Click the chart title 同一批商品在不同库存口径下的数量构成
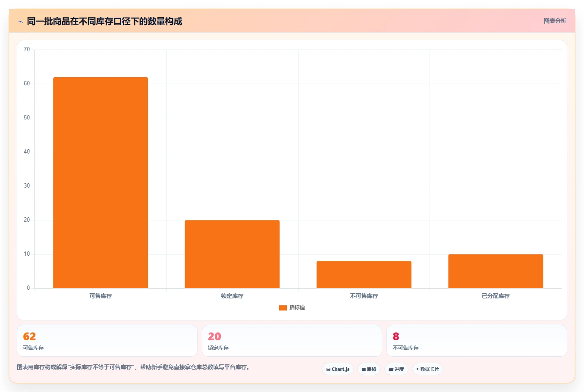The height and width of the screenshot is (392, 584). (104, 22)
